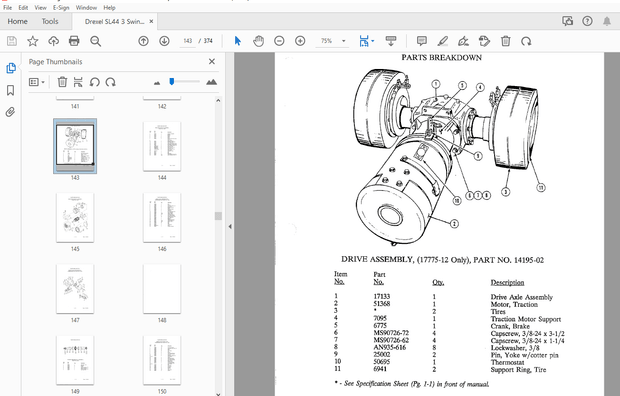Close the Drexel SL44 document tab
Screen dimensions: 620x396
(x=151, y=21)
